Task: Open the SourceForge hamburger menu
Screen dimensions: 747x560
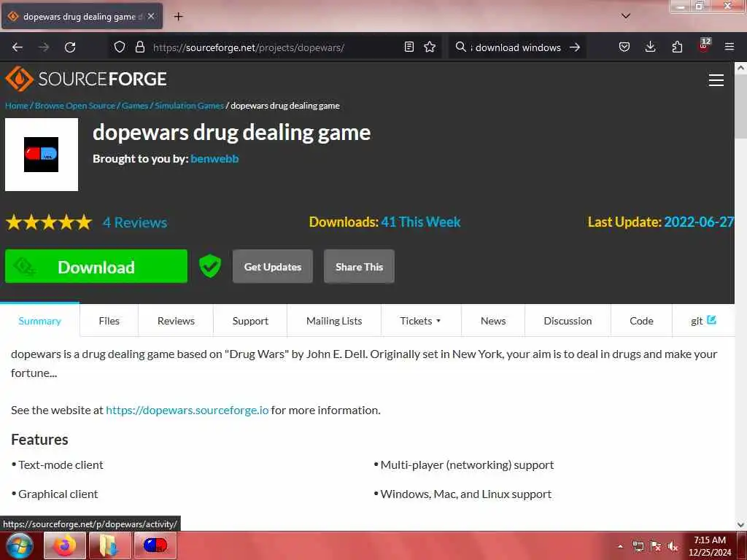Action: pos(716,80)
